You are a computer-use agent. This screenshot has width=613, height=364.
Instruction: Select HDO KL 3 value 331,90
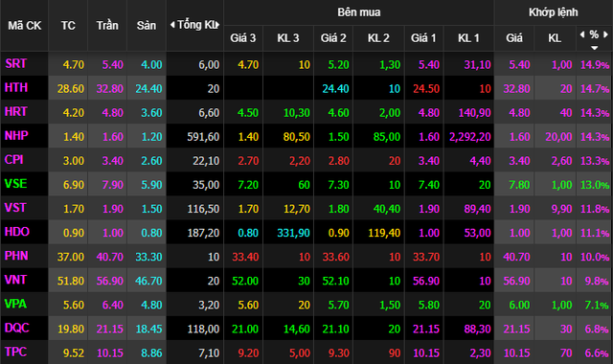[294, 233]
